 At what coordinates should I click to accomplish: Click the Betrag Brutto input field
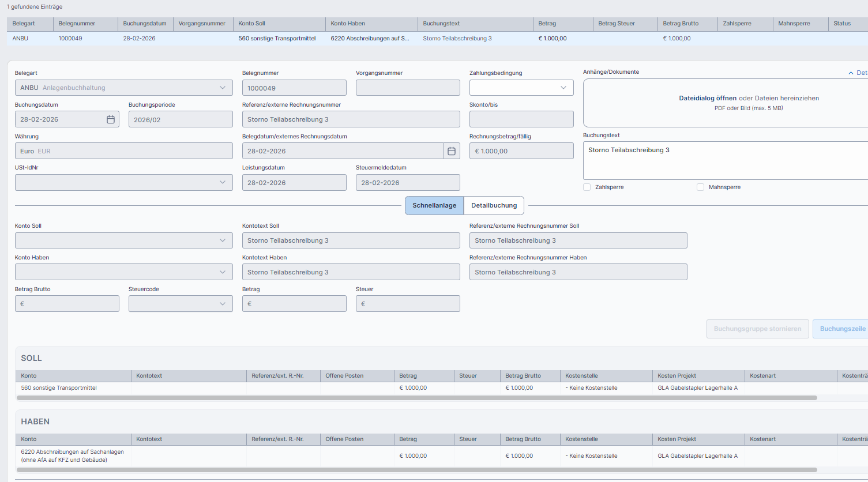pos(67,304)
